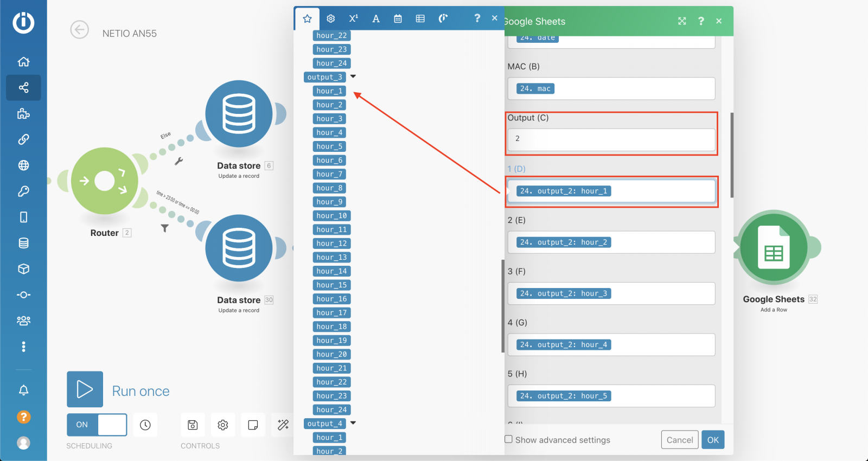Viewport: 868px width, 461px height.
Task: Open the More vertical dots in sidebar
Action: pos(23,347)
